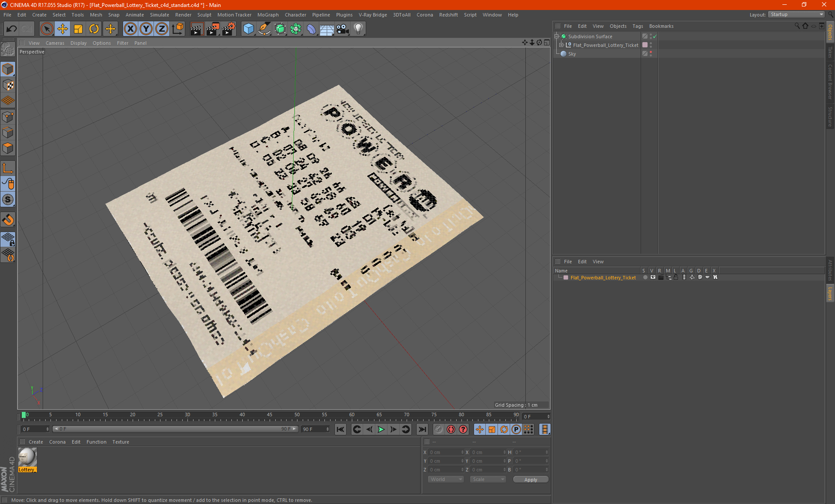This screenshot has height=504, width=835.
Task: Click the Flat_Powerball_Lottery_Ticket layer color swatch
Action: tap(566, 278)
